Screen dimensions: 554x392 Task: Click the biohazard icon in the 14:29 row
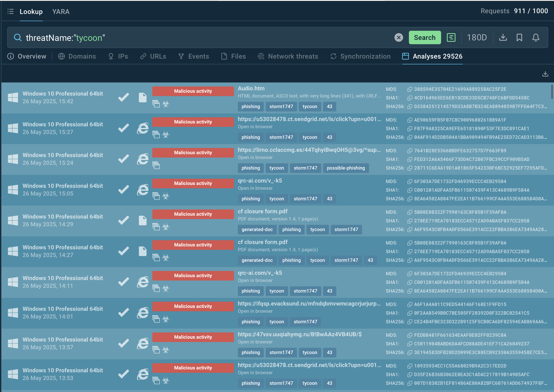point(166,227)
